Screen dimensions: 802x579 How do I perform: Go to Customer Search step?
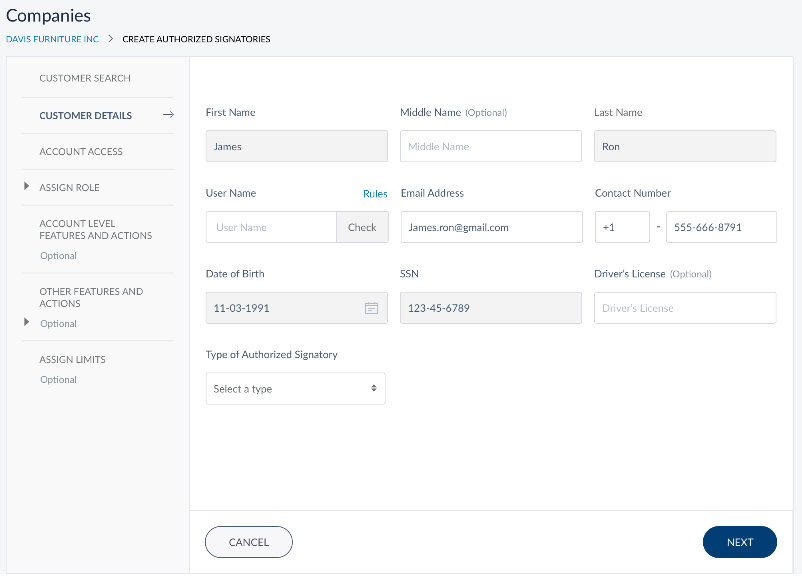click(x=85, y=78)
